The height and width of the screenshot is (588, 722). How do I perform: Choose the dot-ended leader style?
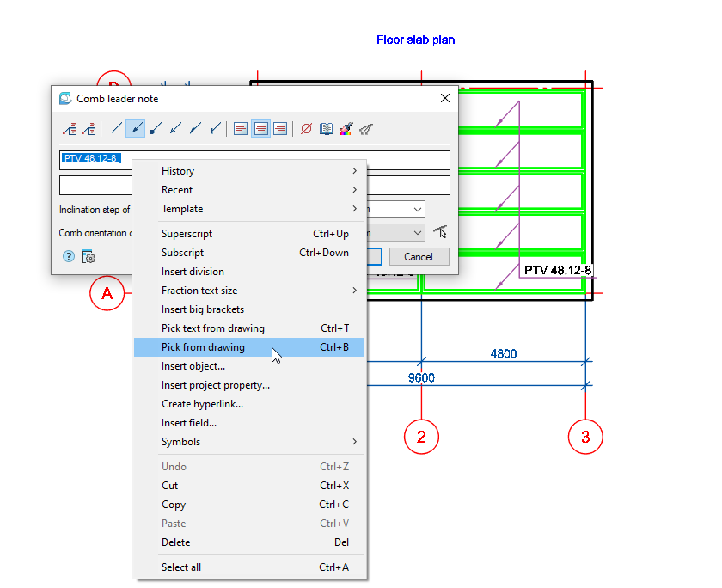pos(156,129)
